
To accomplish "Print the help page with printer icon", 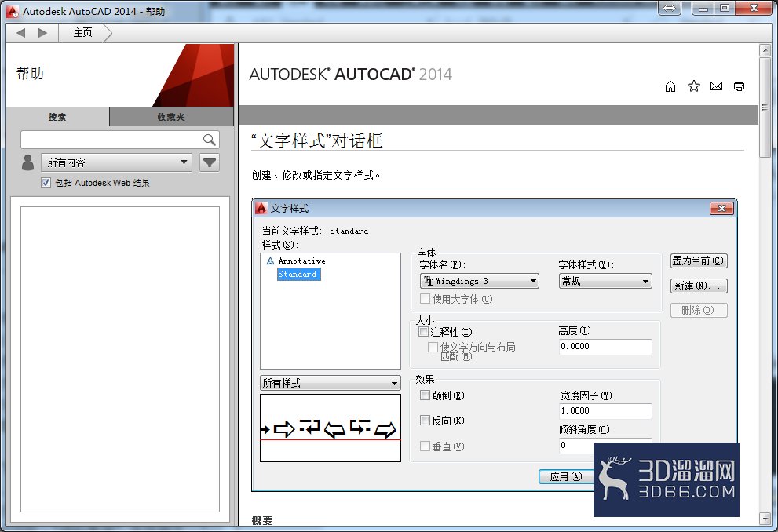I will [740, 86].
